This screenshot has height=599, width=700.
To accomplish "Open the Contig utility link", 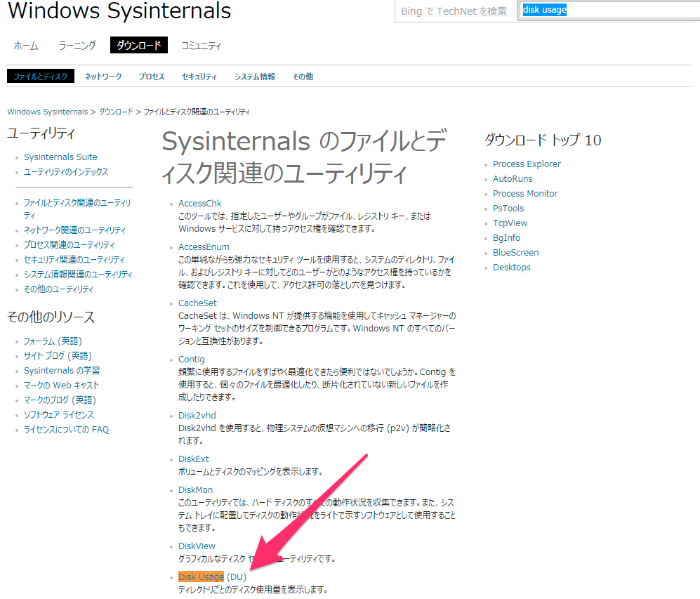I will pyautogui.click(x=192, y=360).
